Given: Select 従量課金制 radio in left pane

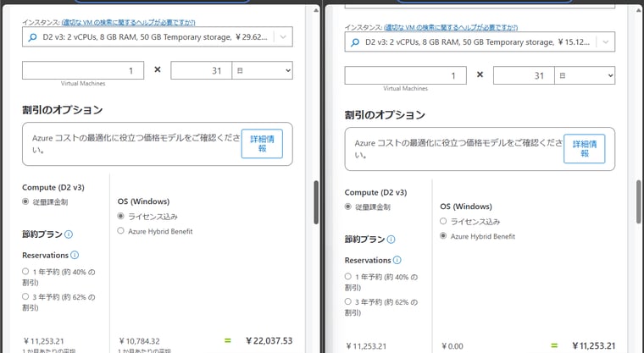Looking at the screenshot, I should coord(25,201).
